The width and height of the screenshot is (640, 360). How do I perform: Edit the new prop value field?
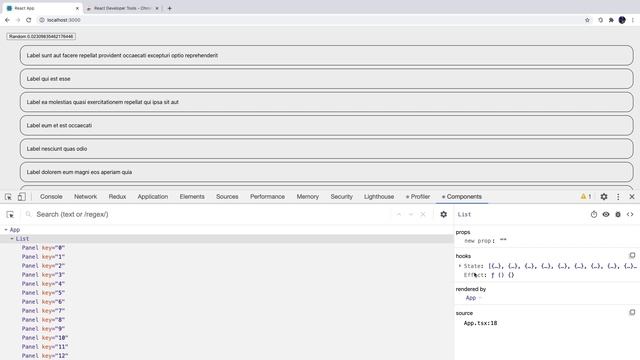503,241
